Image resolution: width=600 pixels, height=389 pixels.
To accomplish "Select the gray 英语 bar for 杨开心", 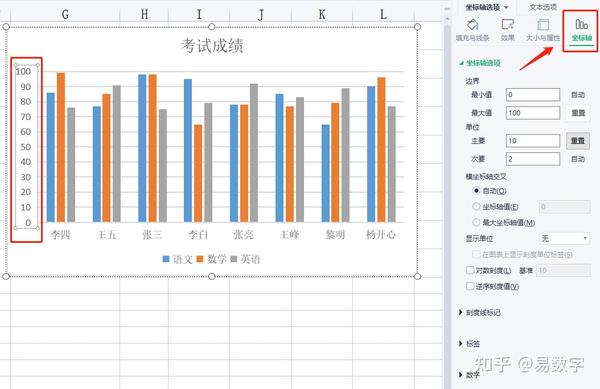I will click(x=391, y=164).
